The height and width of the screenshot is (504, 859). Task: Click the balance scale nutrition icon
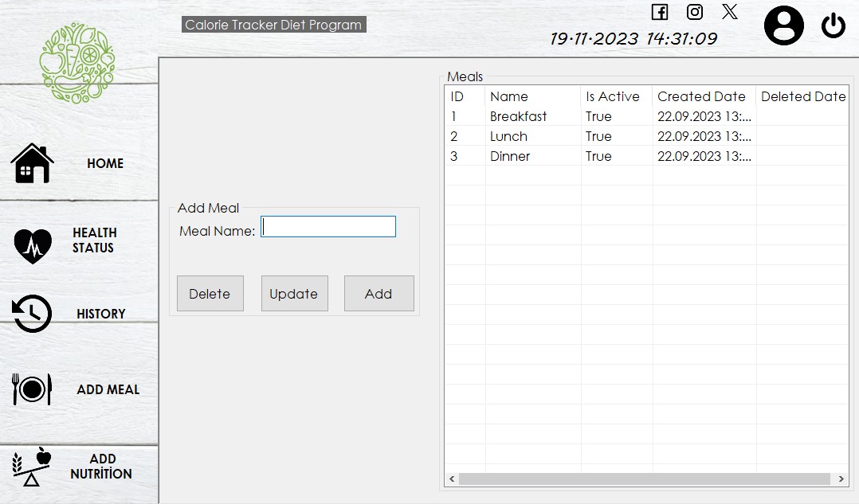[x=32, y=467]
